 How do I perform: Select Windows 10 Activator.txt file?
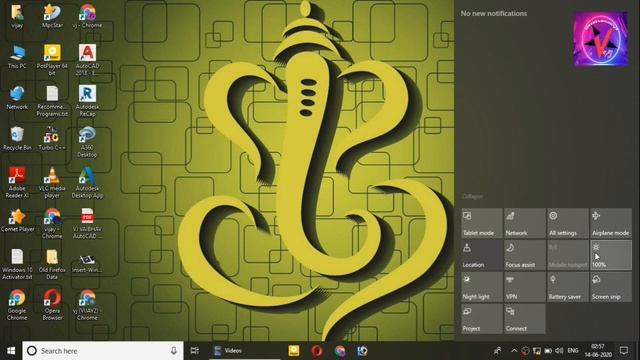point(17,264)
